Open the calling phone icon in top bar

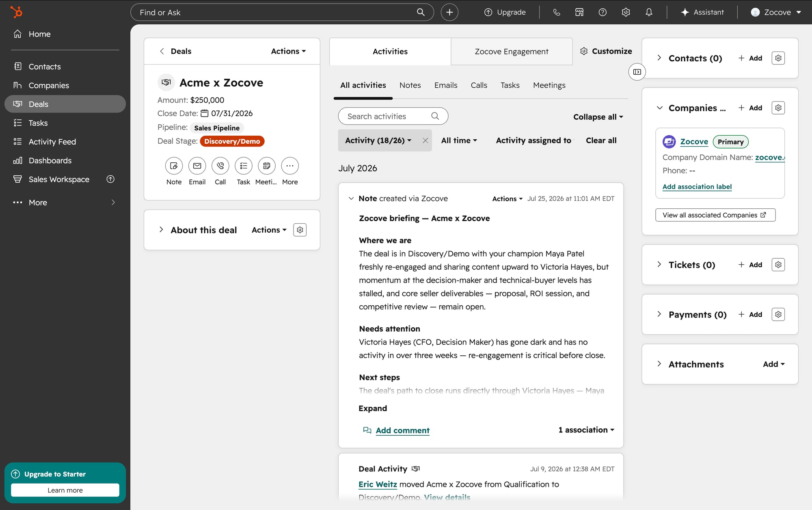coord(557,12)
